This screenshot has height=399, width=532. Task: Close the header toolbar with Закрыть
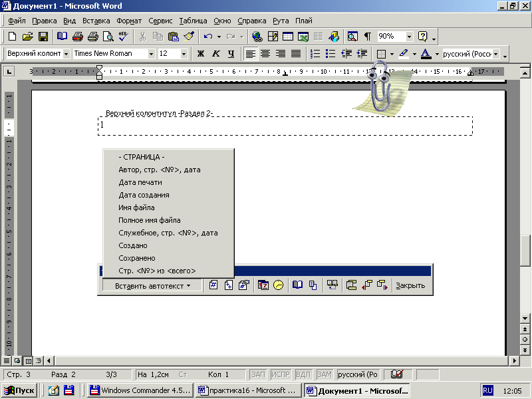(410, 285)
